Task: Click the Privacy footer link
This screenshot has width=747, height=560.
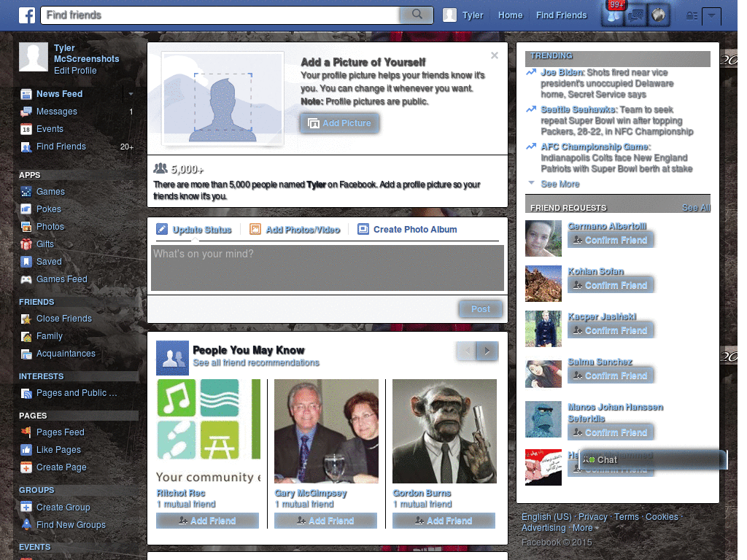Action: (x=592, y=517)
